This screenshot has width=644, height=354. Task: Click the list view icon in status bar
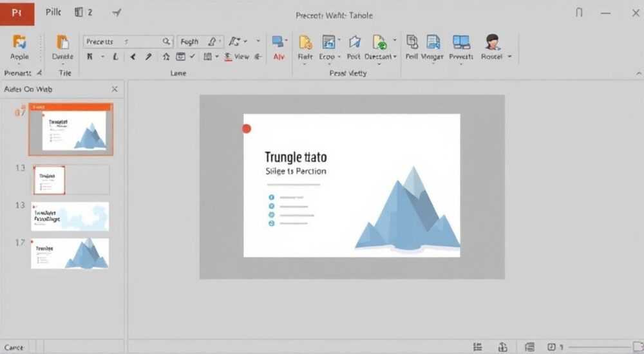(477, 347)
